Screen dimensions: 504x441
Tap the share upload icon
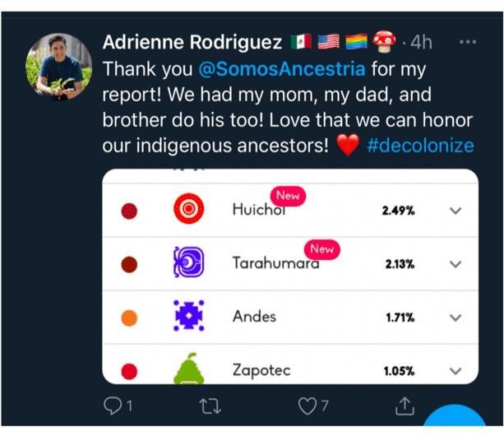tap(405, 406)
